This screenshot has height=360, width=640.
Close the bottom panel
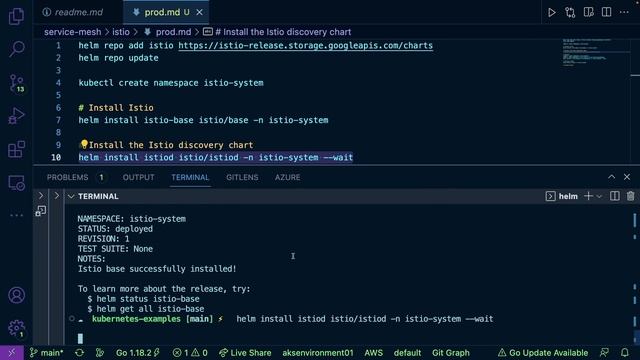pos(627,177)
